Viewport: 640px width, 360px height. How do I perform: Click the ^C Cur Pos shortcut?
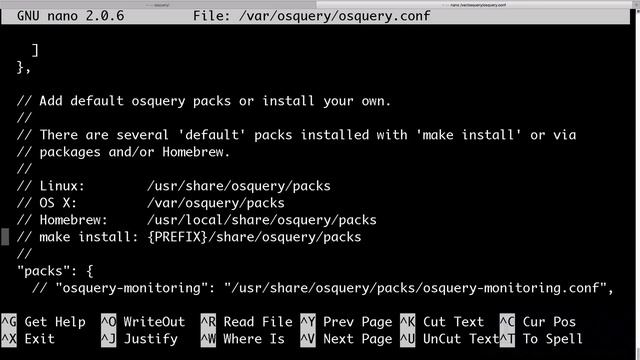pos(538,322)
